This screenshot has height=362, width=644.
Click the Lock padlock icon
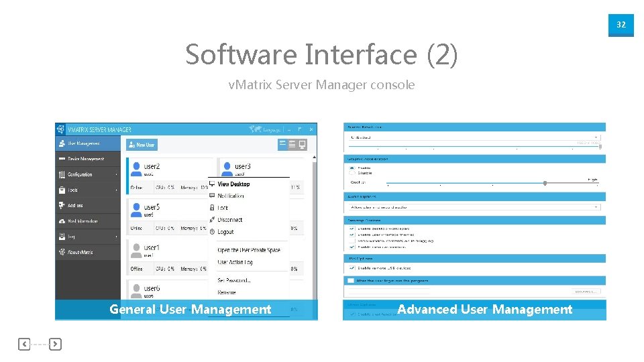click(212, 208)
